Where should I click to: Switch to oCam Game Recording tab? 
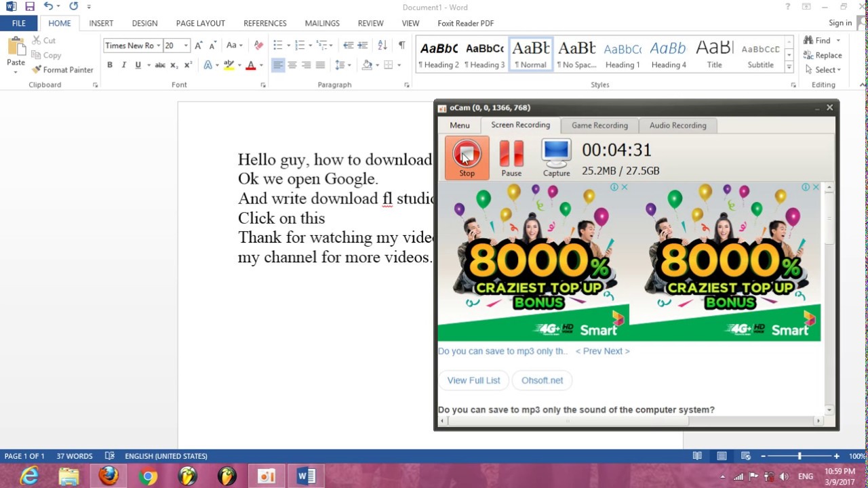pos(599,125)
